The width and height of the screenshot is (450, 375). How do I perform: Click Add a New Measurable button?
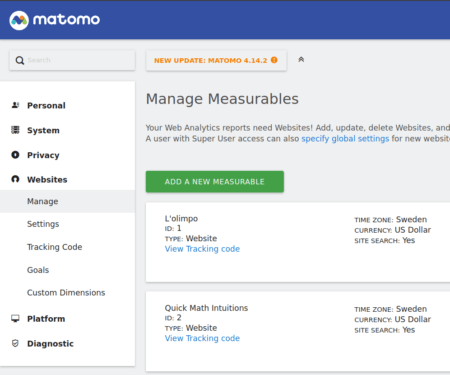click(x=215, y=182)
